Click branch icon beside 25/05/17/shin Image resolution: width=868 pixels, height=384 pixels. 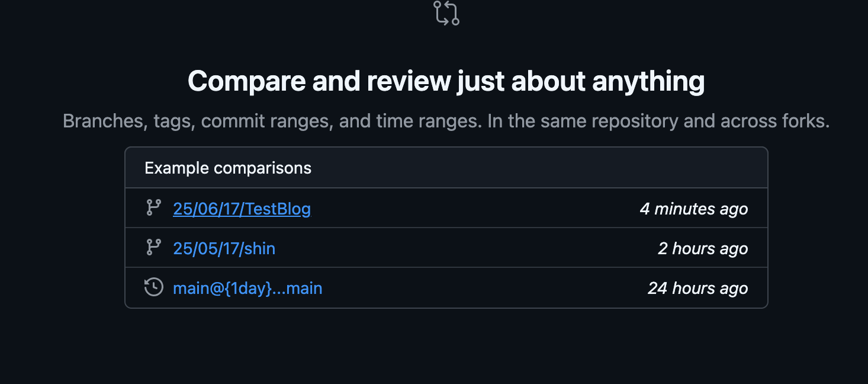[153, 248]
